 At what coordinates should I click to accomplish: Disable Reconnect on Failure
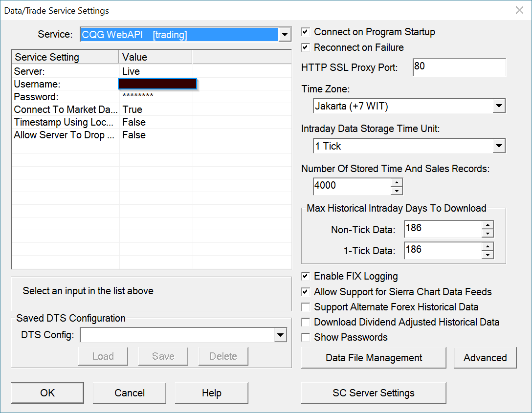pos(306,48)
